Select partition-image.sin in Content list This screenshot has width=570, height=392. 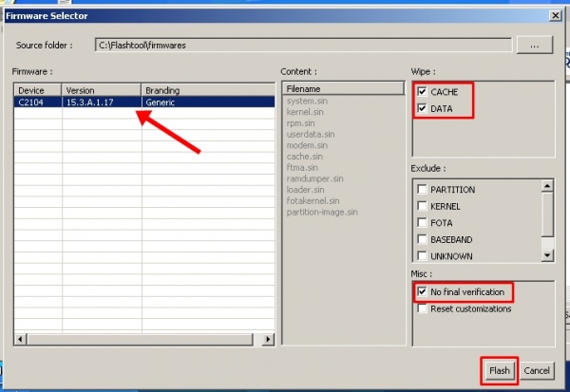[x=322, y=212]
